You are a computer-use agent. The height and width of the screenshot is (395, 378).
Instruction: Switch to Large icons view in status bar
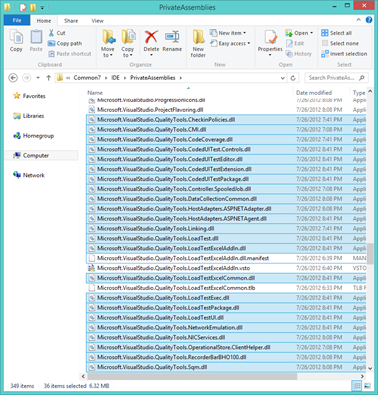367,386
